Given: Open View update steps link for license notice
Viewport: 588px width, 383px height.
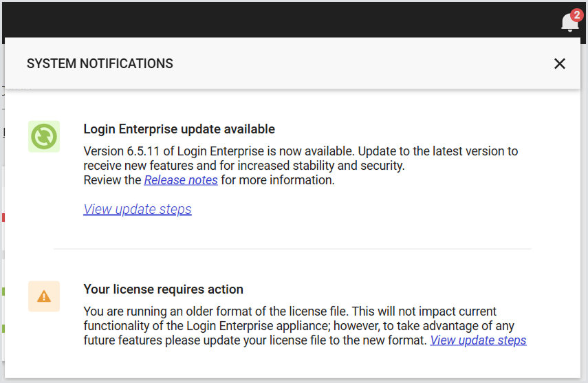Looking at the screenshot, I should coord(478,340).
